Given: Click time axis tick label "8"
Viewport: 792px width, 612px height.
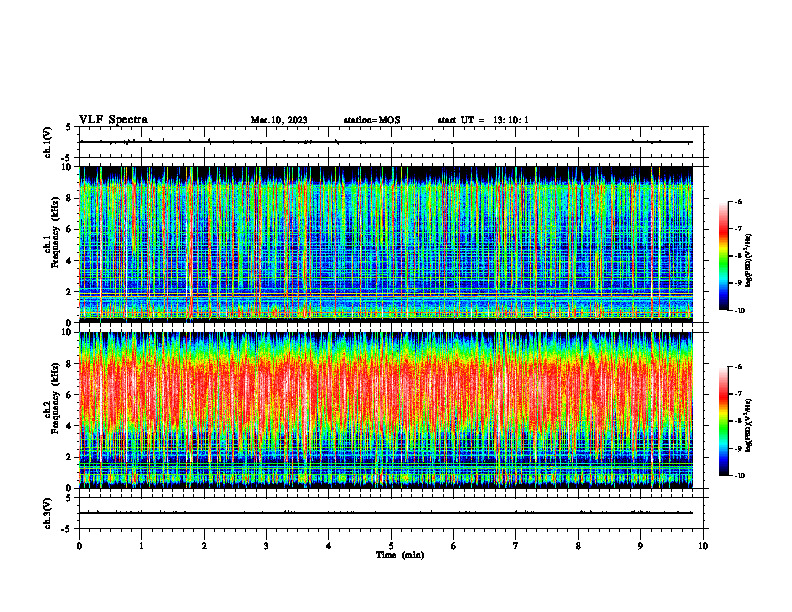Looking at the screenshot, I should click(x=578, y=546).
